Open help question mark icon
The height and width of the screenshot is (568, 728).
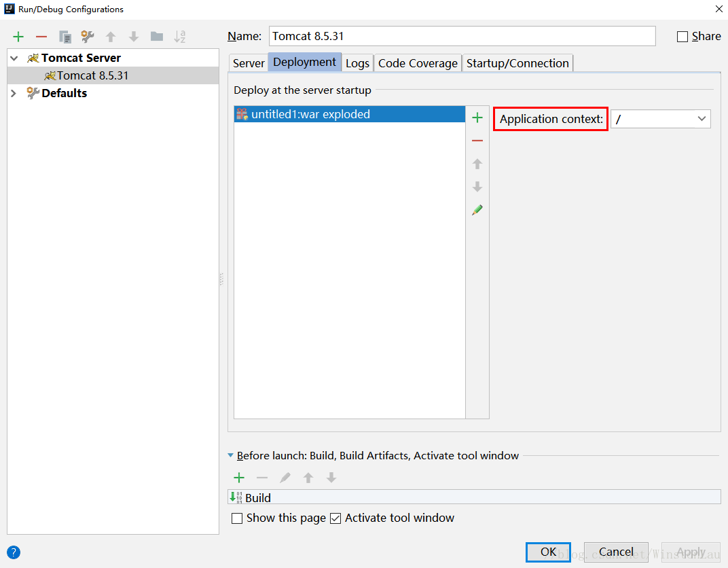pos(14,552)
